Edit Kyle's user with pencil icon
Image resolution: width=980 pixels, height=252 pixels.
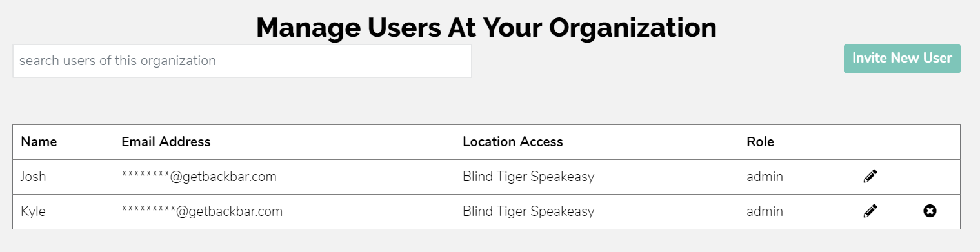(x=870, y=211)
